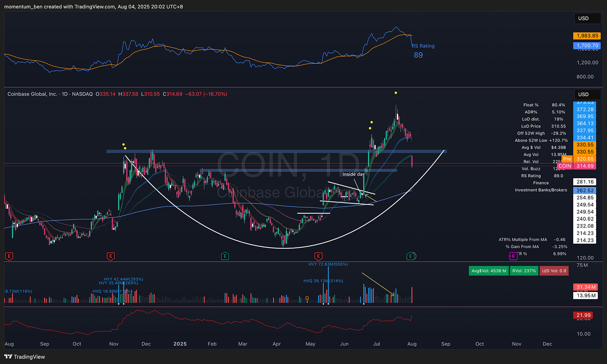The image size is (607, 364).
Task: Click the 369.95 price label
Action: click(x=585, y=117)
